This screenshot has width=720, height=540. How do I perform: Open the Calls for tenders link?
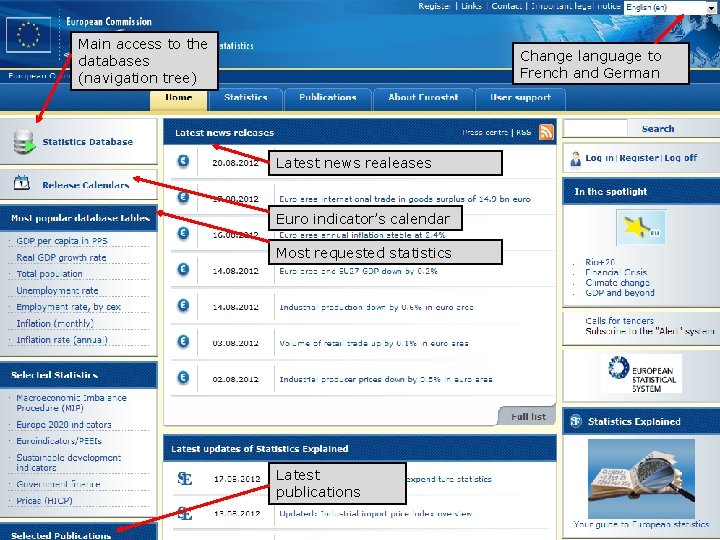click(x=619, y=321)
